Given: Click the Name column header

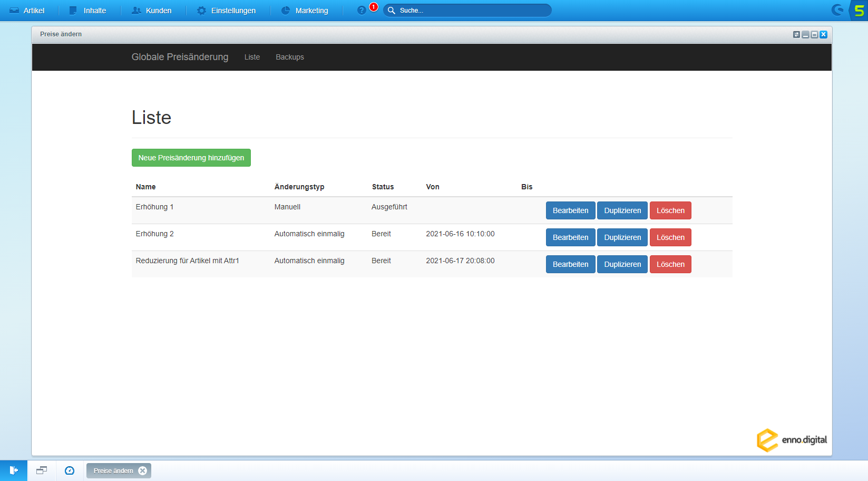Looking at the screenshot, I should (x=145, y=187).
